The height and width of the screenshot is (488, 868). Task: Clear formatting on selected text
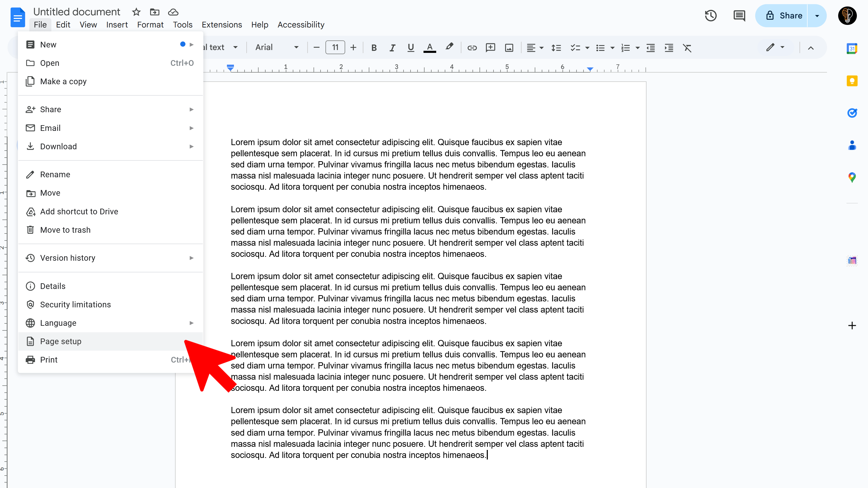(688, 47)
